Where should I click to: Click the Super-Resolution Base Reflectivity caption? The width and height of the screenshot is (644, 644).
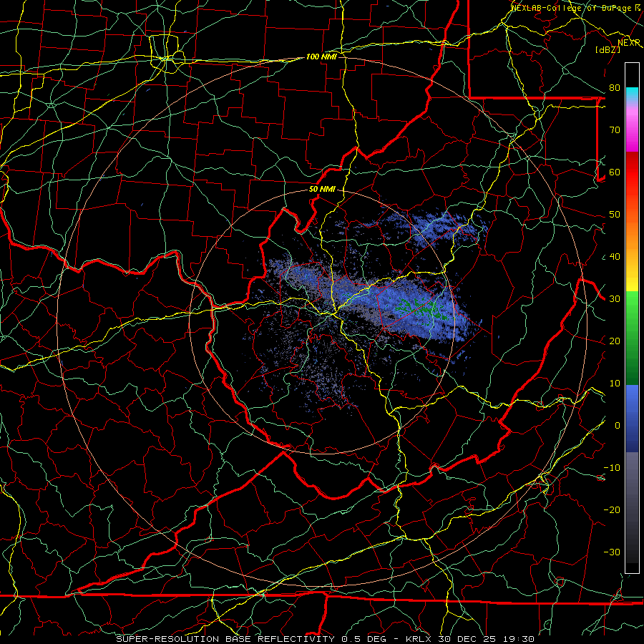click(326, 639)
